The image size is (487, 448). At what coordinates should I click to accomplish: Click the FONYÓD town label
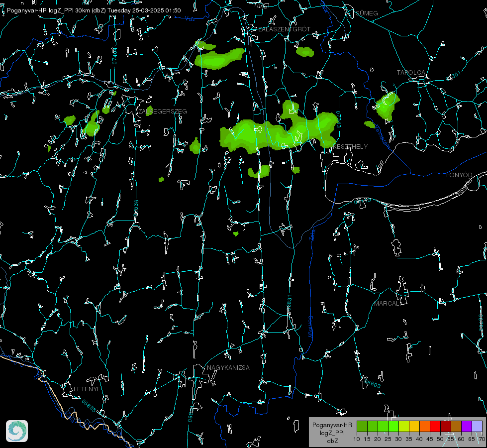coord(459,175)
